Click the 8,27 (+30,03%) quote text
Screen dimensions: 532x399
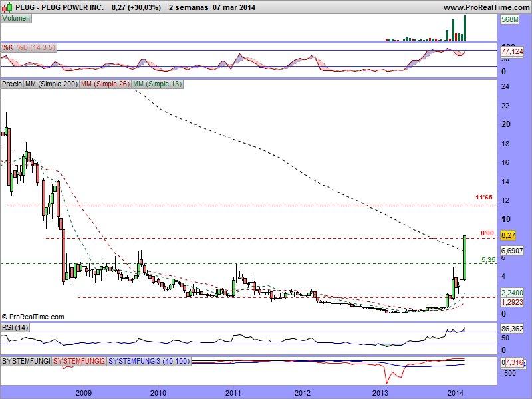pyautogui.click(x=136, y=7)
